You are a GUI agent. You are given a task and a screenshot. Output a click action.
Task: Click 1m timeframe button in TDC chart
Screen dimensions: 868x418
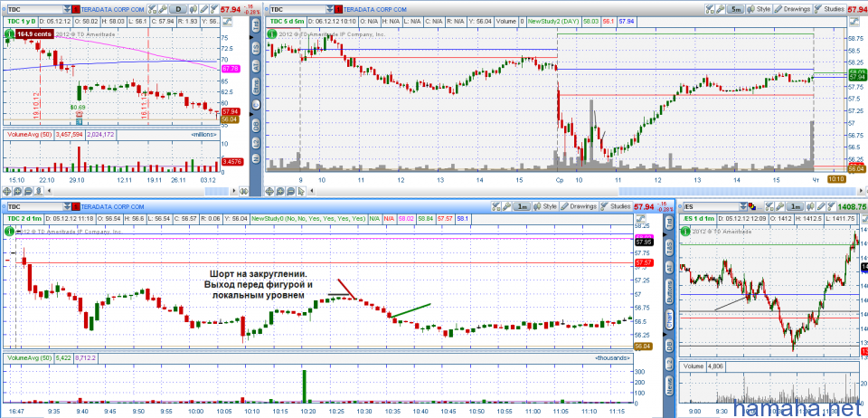522,206
